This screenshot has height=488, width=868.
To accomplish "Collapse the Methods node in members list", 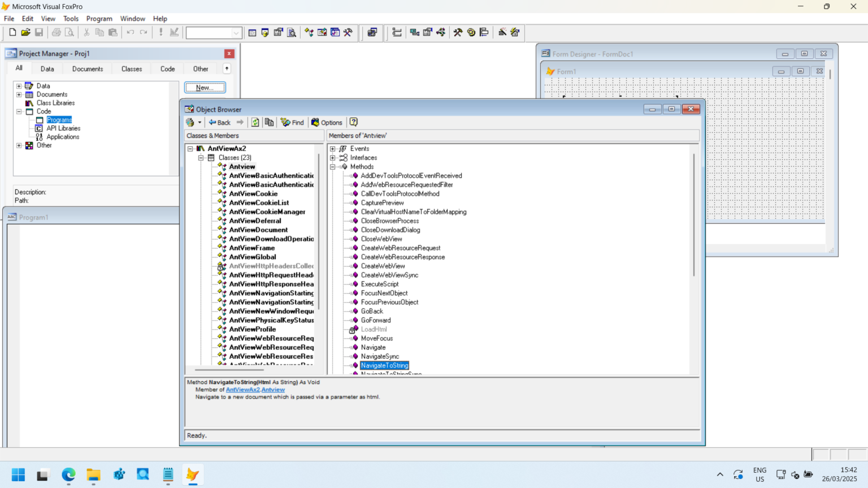I will pos(333,167).
